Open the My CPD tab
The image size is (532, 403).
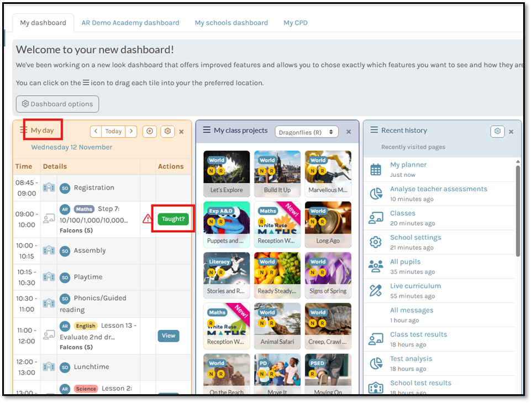[x=296, y=23]
